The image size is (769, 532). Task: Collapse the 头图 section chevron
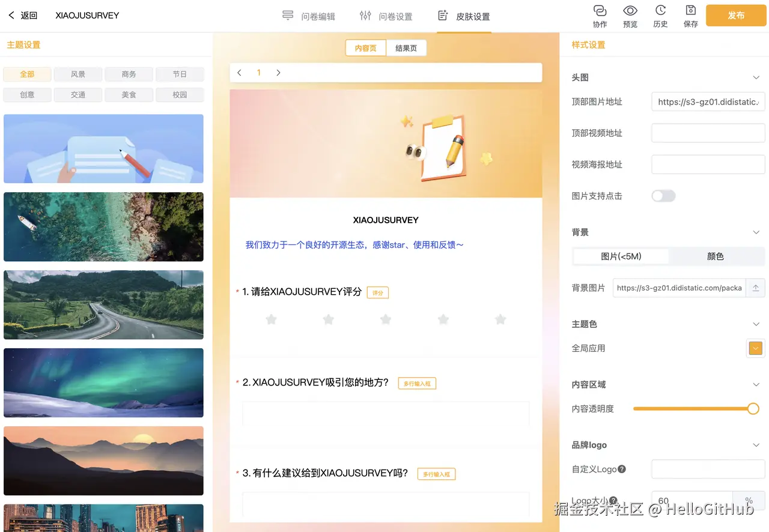point(756,77)
